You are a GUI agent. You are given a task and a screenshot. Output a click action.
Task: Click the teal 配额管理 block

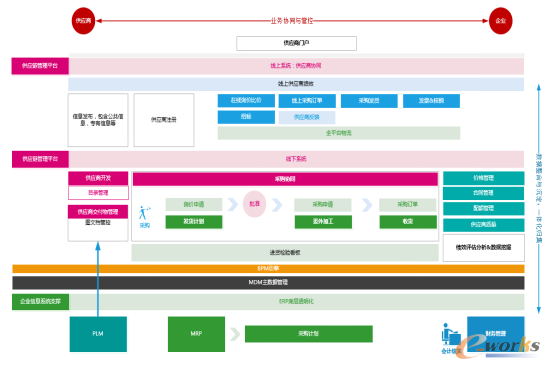(x=484, y=209)
